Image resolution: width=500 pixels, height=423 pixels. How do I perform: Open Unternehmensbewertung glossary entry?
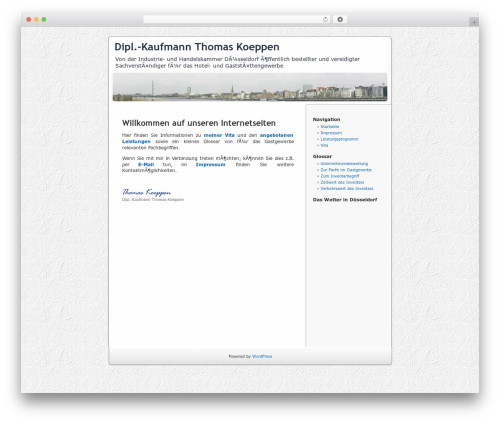coord(344,164)
